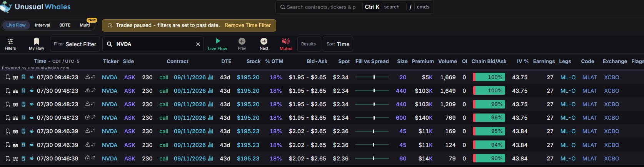Viewport: 644px width, 167px height.
Task: Switch to the 0DTE tab
Action: tap(65, 25)
